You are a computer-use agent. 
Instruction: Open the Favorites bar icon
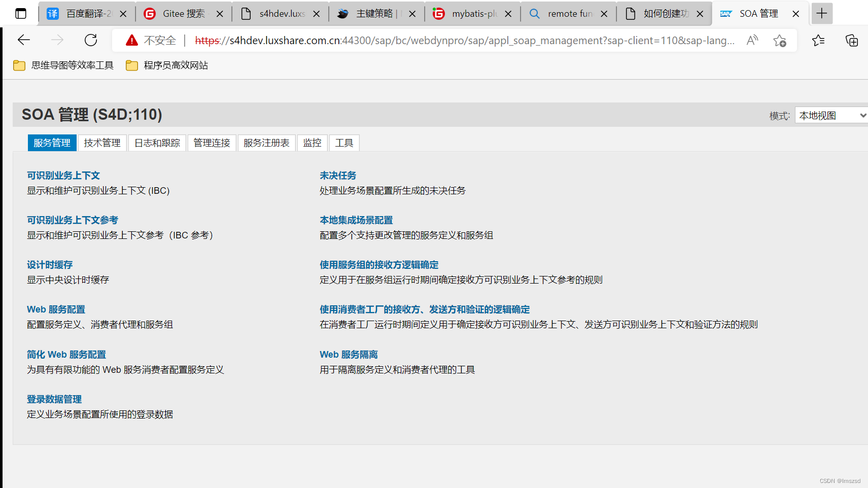tap(818, 40)
